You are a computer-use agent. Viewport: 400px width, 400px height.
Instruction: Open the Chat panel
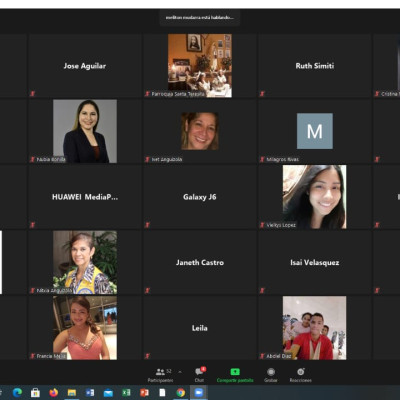(200, 375)
